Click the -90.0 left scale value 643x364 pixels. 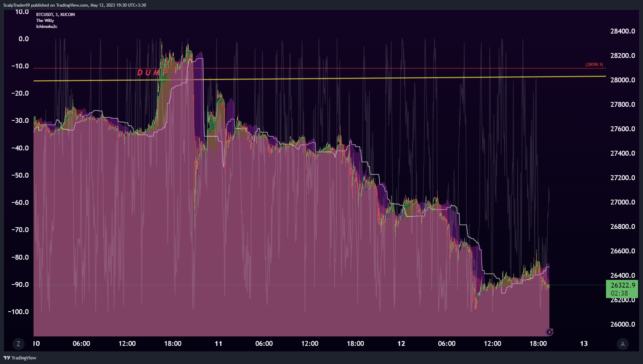pyautogui.click(x=20, y=284)
